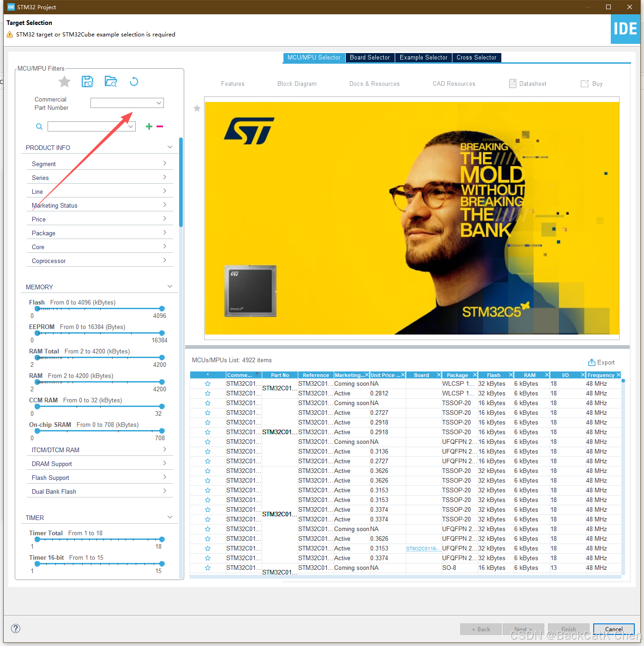Hide the RAM column using its X

point(547,375)
